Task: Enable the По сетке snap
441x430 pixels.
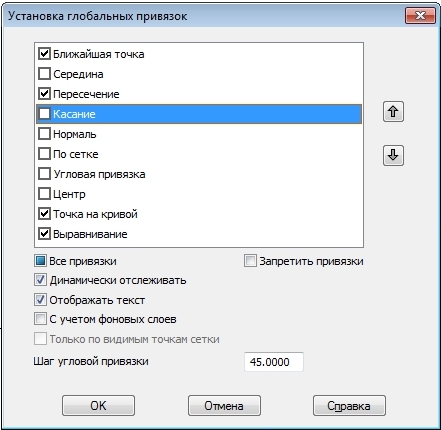Action: coord(44,154)
